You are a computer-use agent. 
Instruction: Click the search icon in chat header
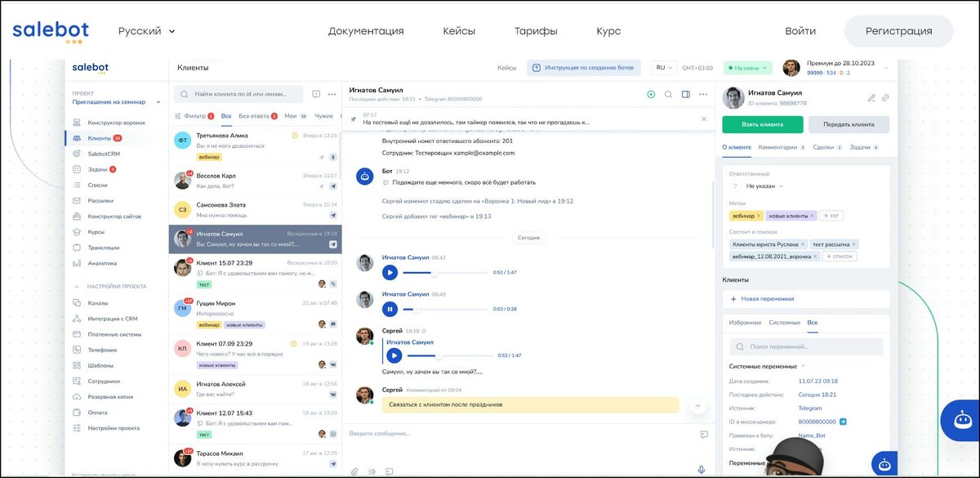[x=668, y=94]
